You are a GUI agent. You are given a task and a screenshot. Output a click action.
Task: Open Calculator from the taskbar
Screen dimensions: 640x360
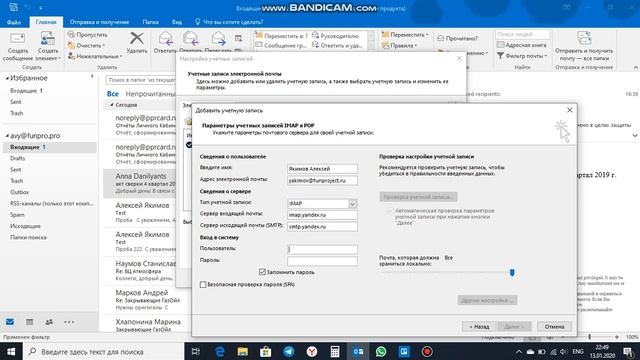[335, 351]
